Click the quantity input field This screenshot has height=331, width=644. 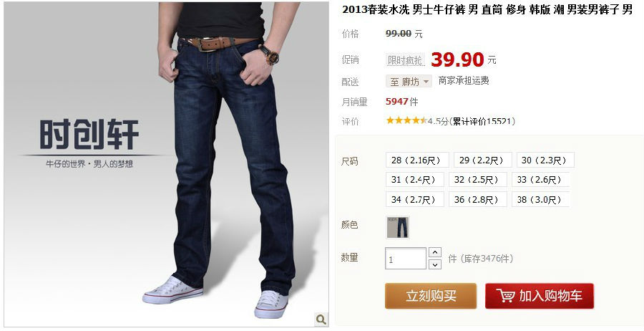406,259
